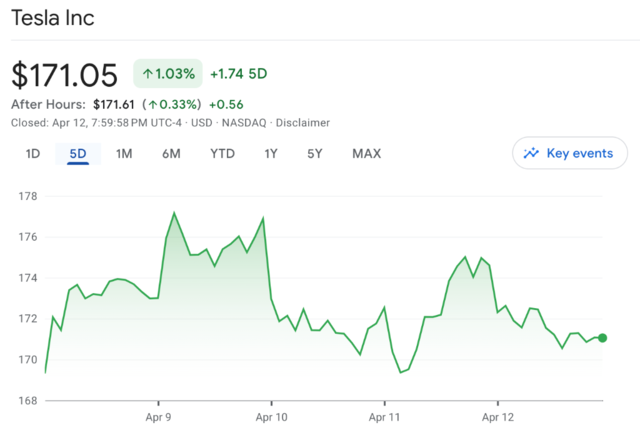Select the 1D time range tab
640x430 pixels.
click(33, 154)
